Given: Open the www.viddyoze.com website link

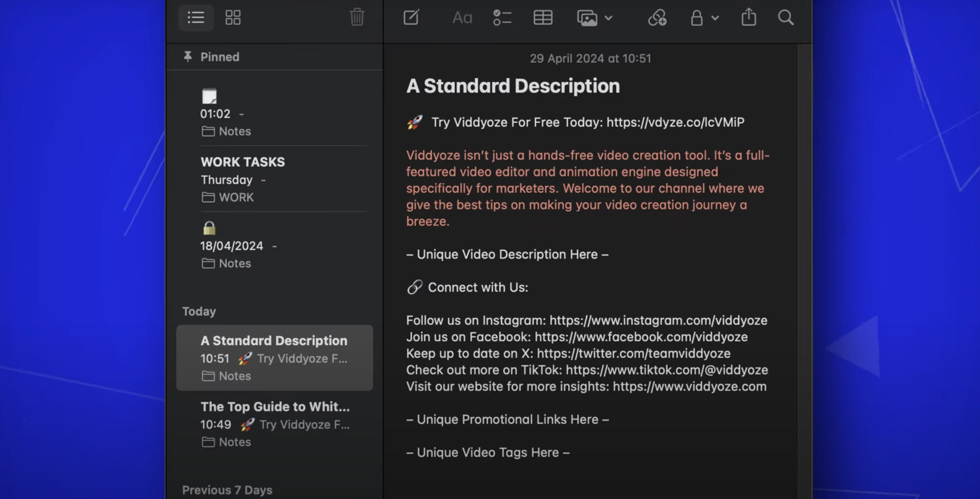Looking at the screenshot, I should point(689,387).
